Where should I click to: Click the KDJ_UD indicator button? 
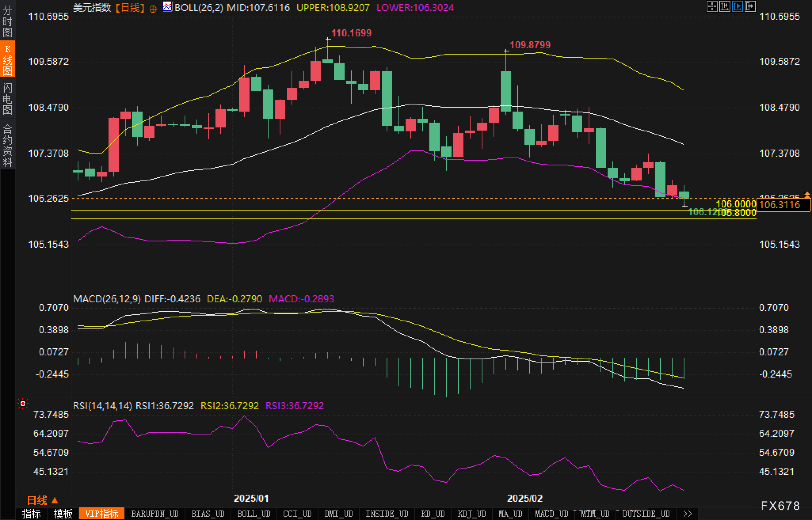pyautogui.click(x=471, y=514)
